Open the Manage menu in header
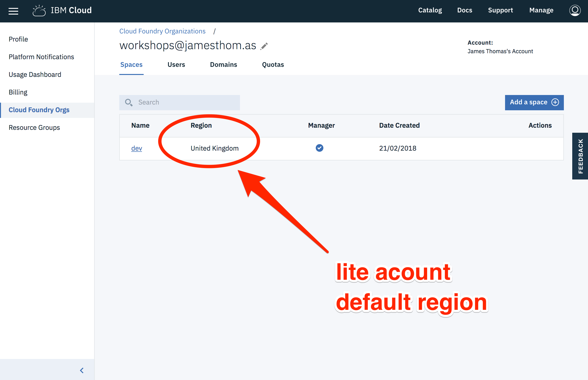588x380 pixels. (541, 10)
